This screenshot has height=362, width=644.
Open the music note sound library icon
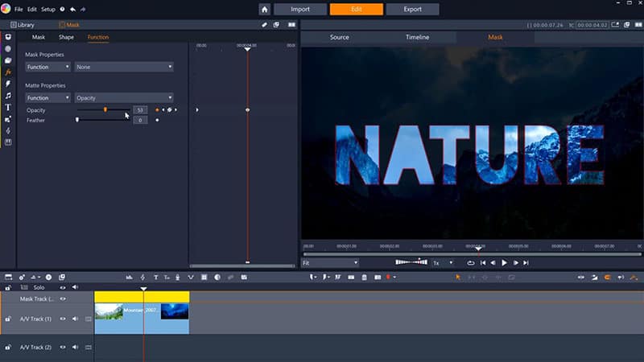(x=8, y=96)
